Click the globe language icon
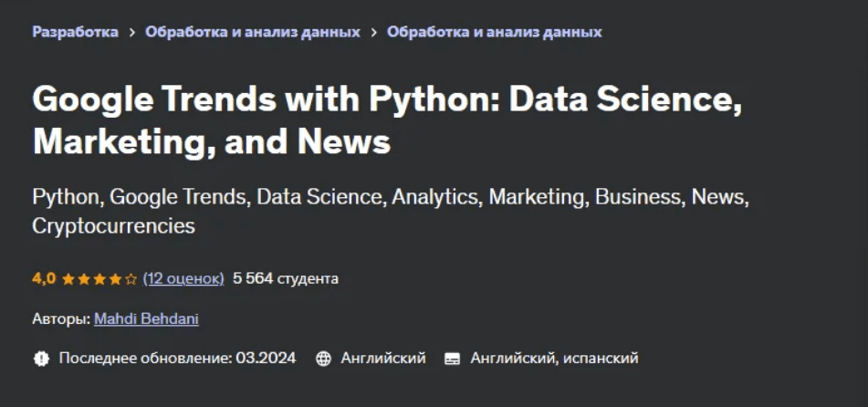This screenshot has height=407, width=868. click(x=323, y=359)
